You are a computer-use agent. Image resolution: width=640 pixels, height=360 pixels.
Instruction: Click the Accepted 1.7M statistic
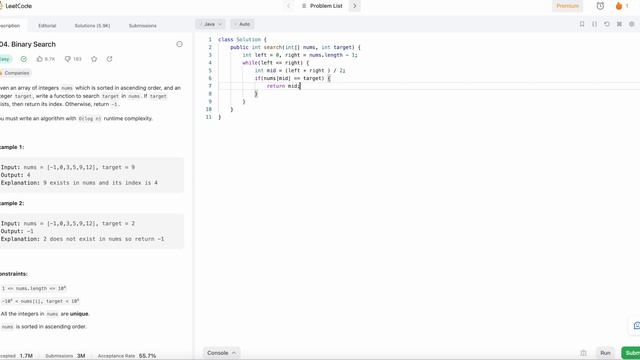16,356
